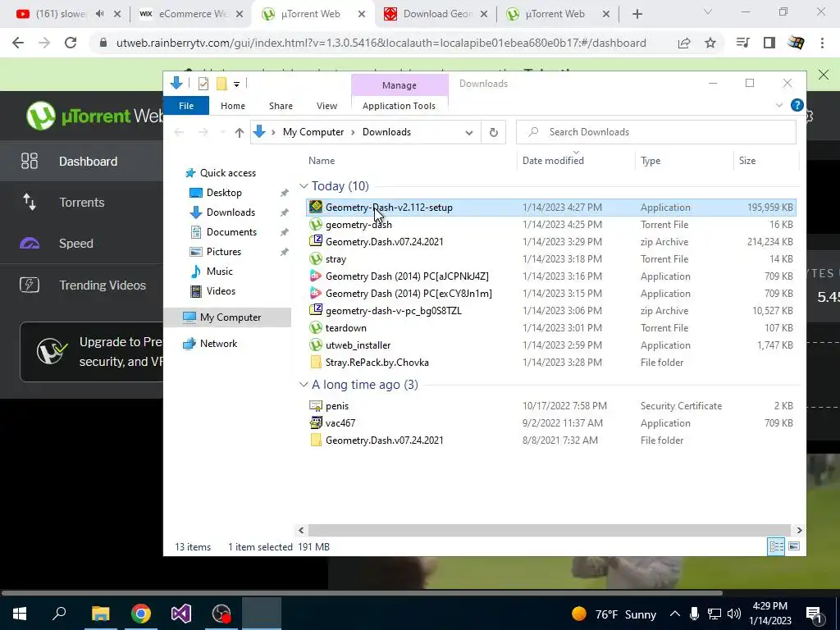Collapse the Today (10) group

pos(304,186)
